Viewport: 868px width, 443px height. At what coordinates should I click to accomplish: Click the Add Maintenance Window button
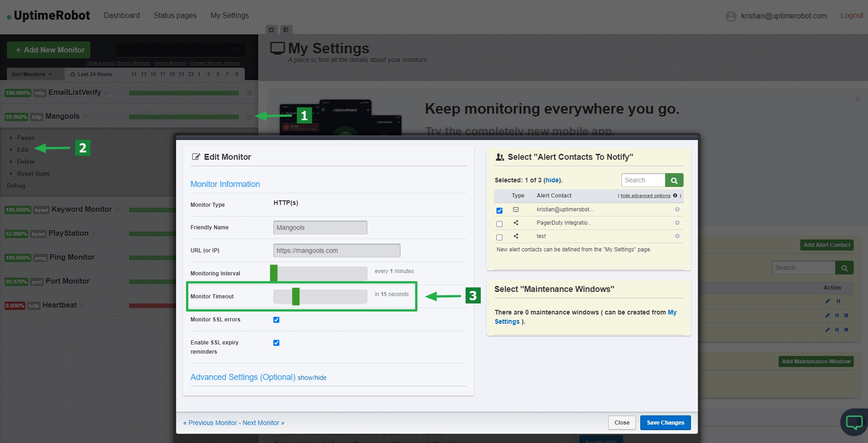point(816,361)
